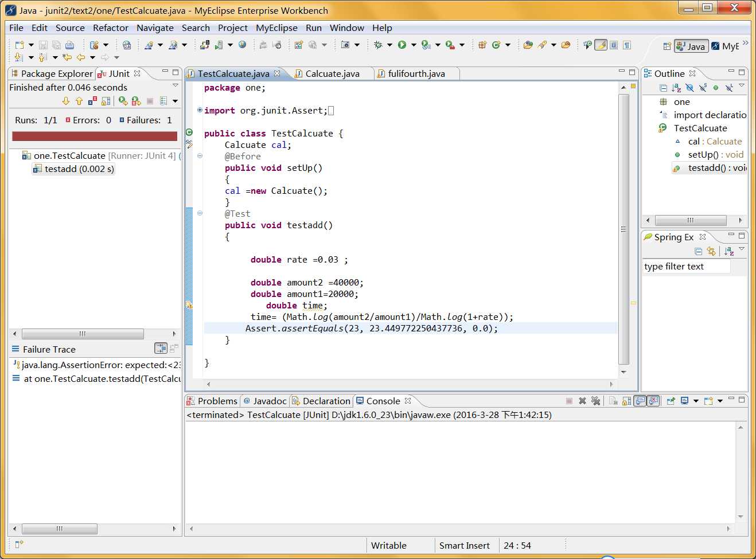
Task: Toggle Show Whitespace Characters button
Action: point(627,45)
